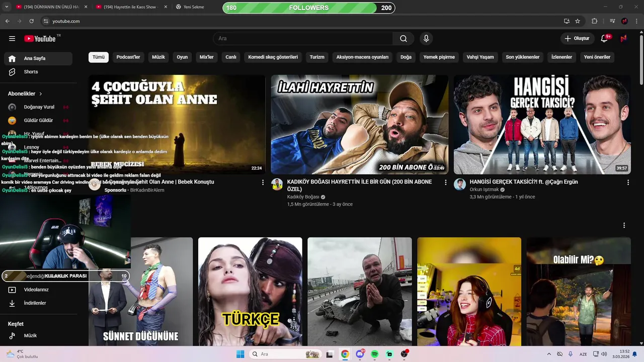Image resolution: width=644 pixels, height=362 pixels.
Task: Open Orkun Işıtmak channel avatar
Action: coord(460,184)
